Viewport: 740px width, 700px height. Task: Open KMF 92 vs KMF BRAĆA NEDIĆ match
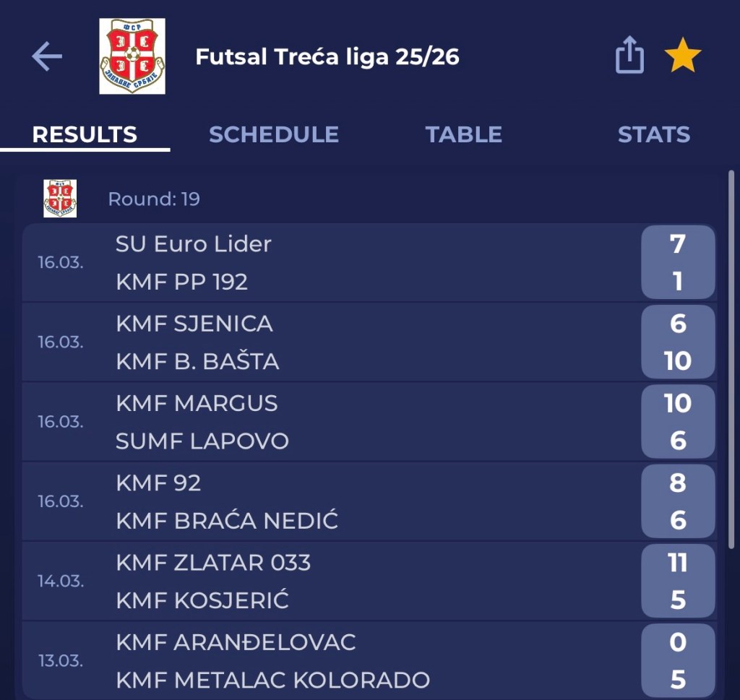pos(325,501)
